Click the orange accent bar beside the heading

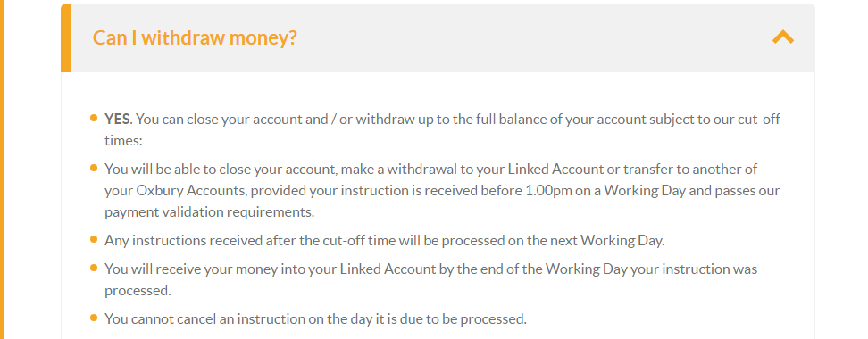click(x=66, y=37)
